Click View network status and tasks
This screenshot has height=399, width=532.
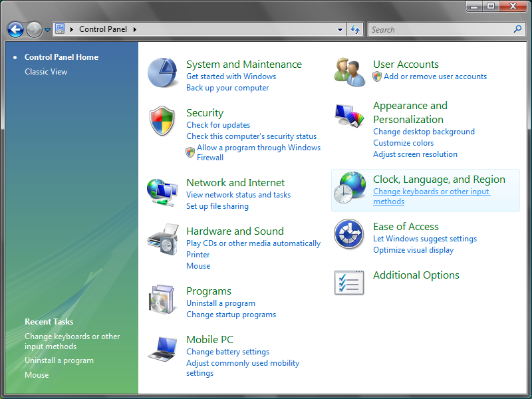(x=238, y=195)
